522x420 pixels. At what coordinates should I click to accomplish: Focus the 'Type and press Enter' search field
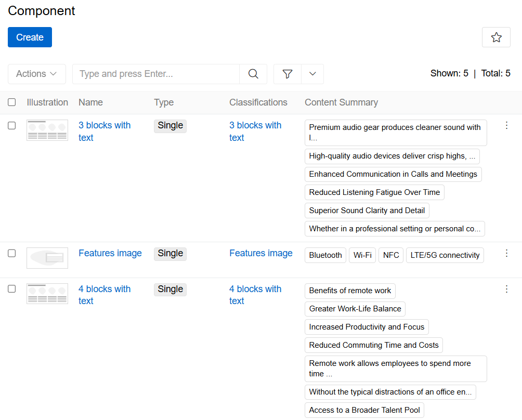[x=156, y=74]
